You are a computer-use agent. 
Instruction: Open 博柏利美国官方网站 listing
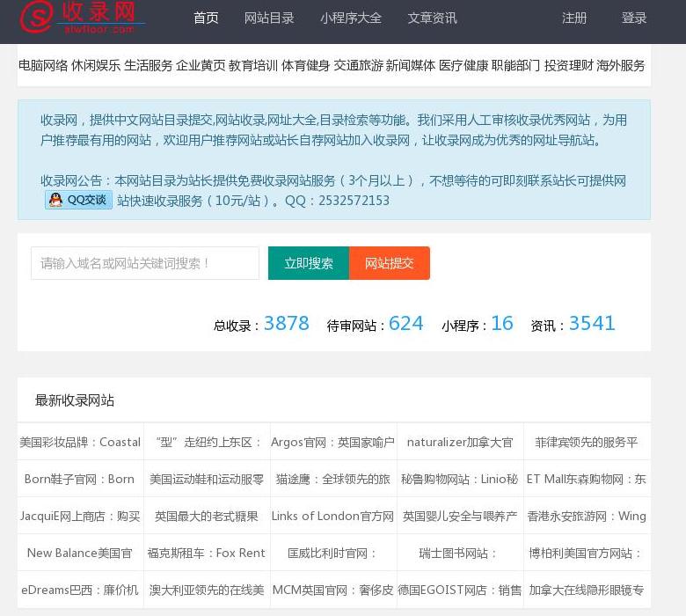coord(586,554)
